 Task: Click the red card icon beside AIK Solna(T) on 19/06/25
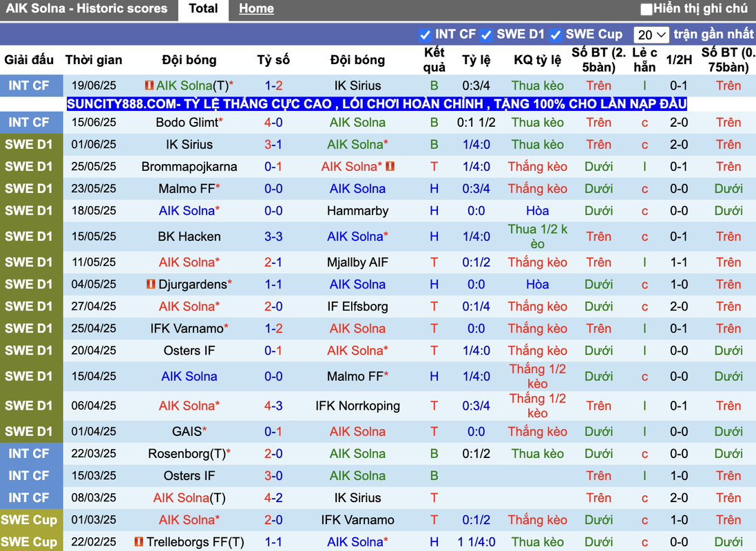(x=149, y=85)
